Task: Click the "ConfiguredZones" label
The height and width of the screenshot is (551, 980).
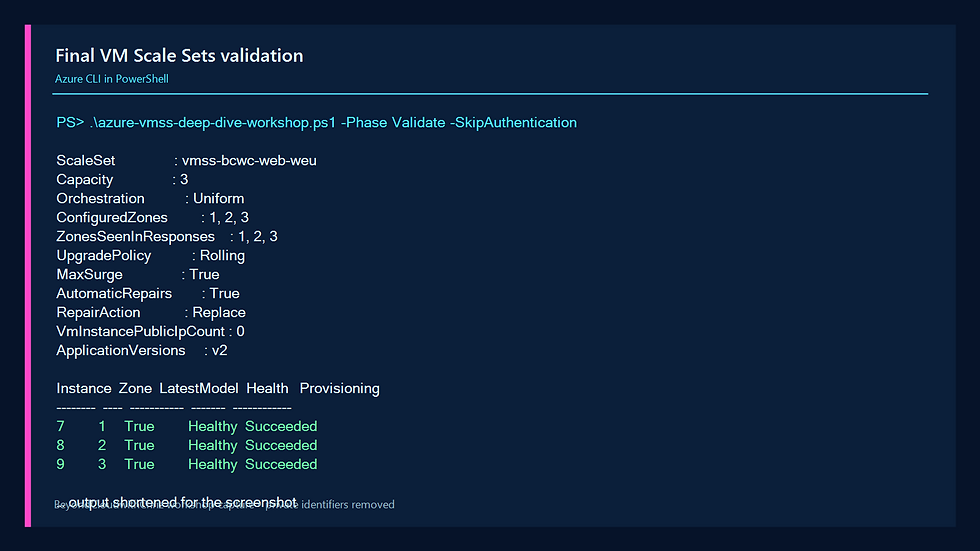Action: pos(112,217)
